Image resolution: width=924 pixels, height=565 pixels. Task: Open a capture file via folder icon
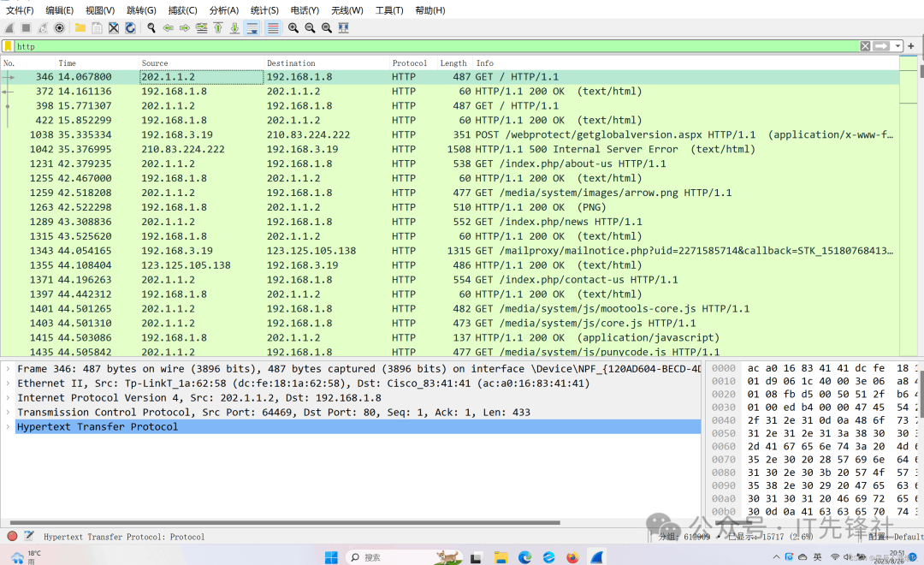(x=80, y=28)
